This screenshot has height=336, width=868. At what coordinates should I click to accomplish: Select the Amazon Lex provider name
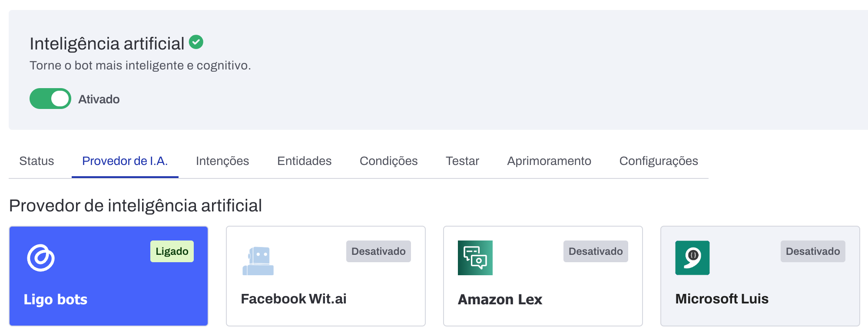pyautogui.click(x=500, y=300)
